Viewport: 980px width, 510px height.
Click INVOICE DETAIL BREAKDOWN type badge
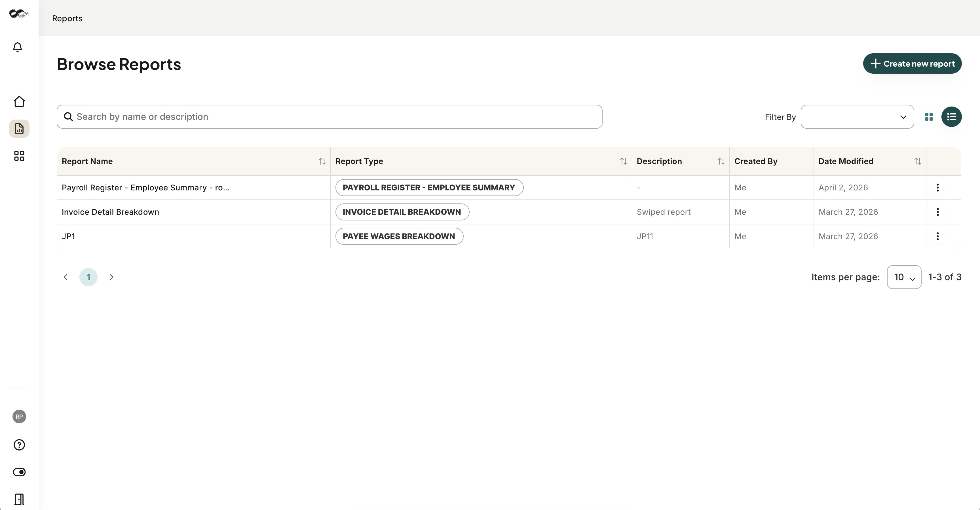point(402,212)
